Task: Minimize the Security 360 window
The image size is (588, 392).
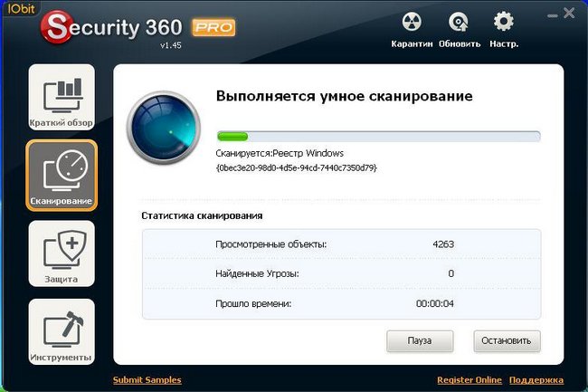Action: (553, 15)
